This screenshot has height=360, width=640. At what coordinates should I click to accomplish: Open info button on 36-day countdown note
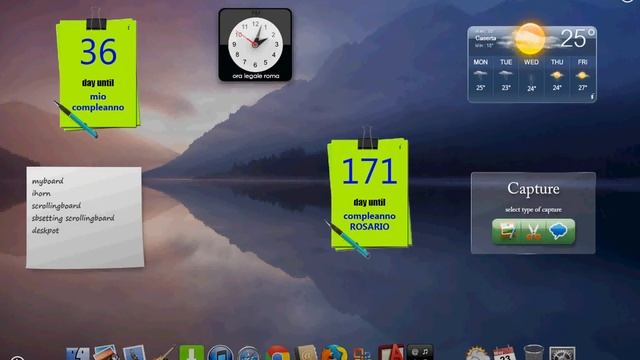click(x=129, y=28)
